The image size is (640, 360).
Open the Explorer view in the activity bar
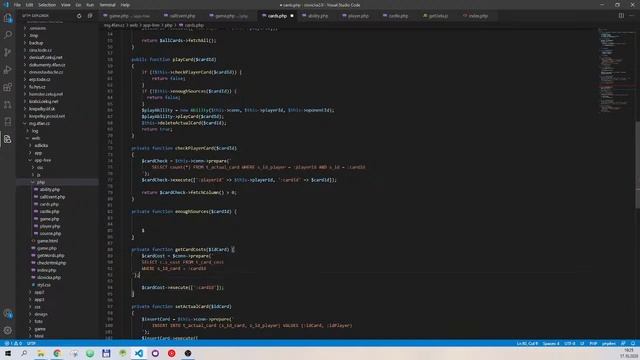(8, 18)
